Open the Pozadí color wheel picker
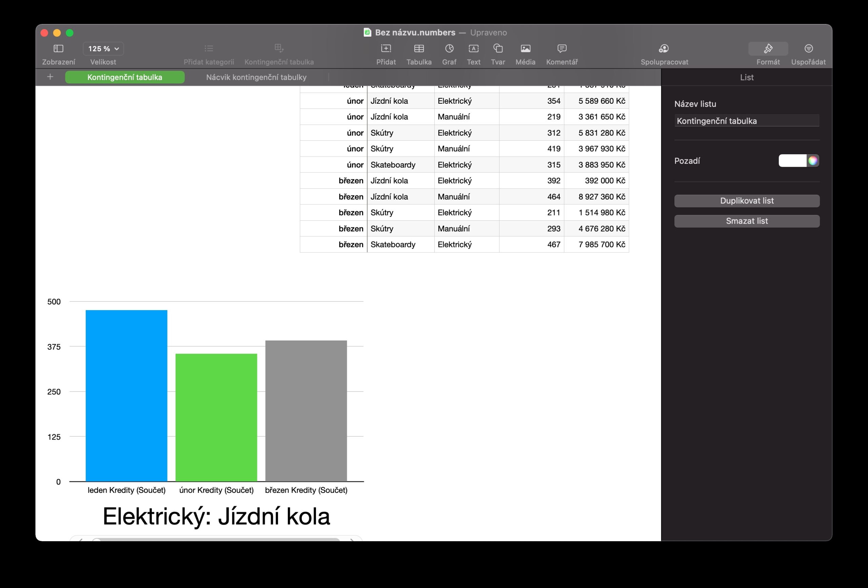 813,161
